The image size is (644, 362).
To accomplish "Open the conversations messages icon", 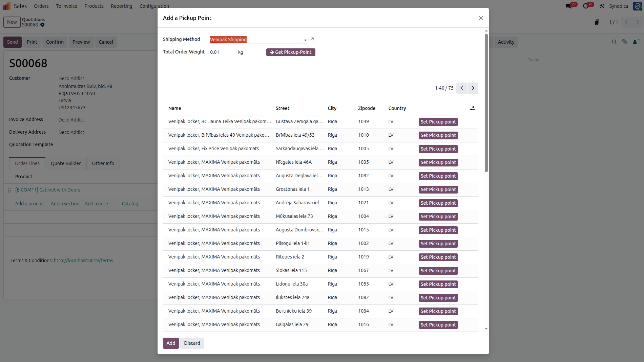I will click(569, 6).
